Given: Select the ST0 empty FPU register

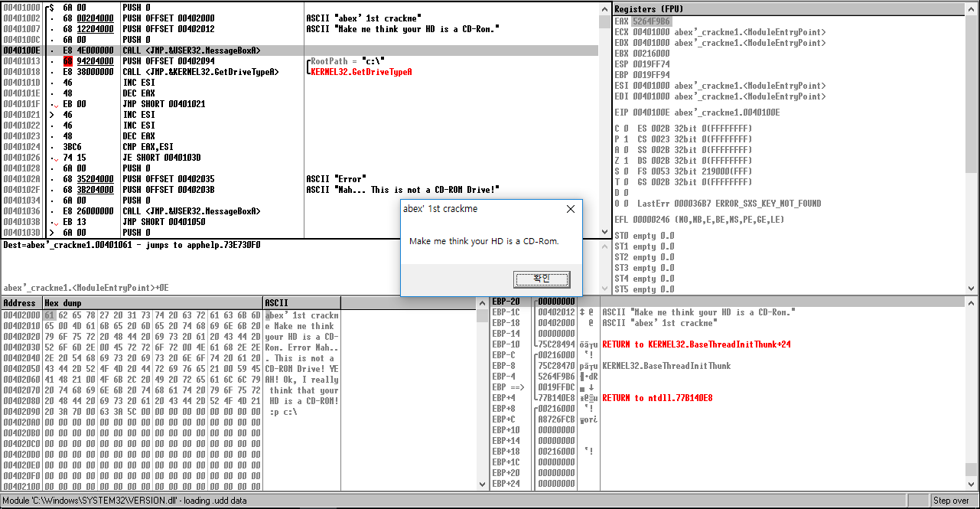Looking at the screenshot, I should pyautogui.click(x=644, y=236).
